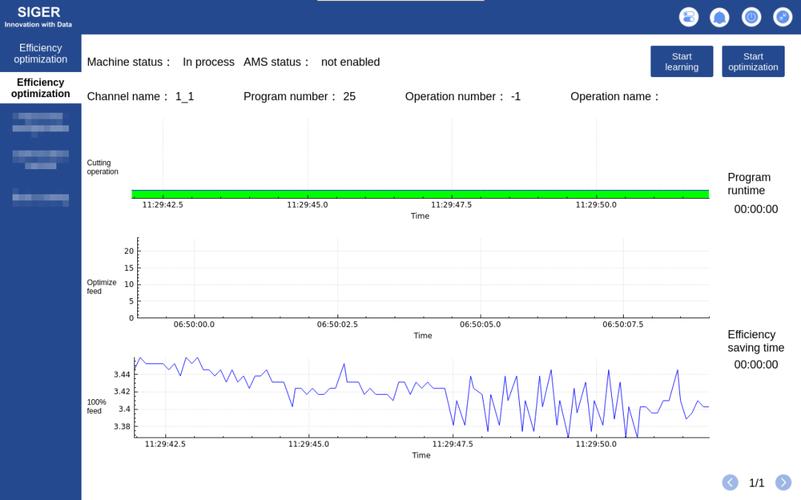
Task: Click the notification bell icon
Action: tap(719, 17)
